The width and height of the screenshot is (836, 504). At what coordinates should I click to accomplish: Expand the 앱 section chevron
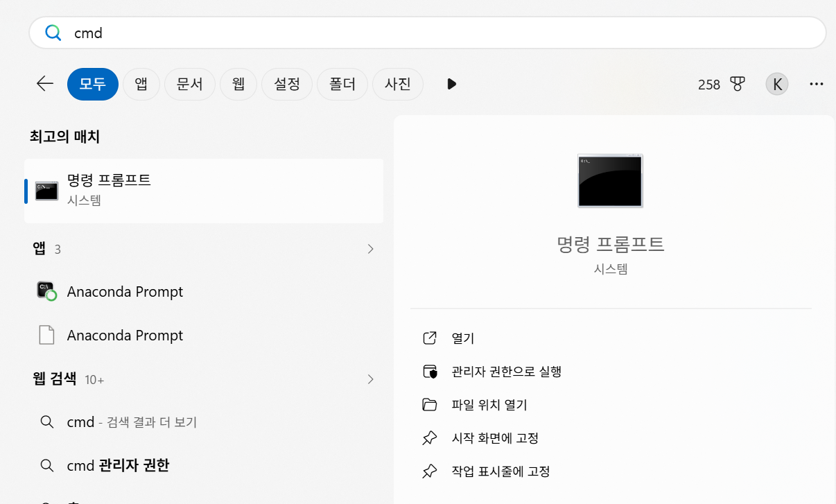coord(371,248)
